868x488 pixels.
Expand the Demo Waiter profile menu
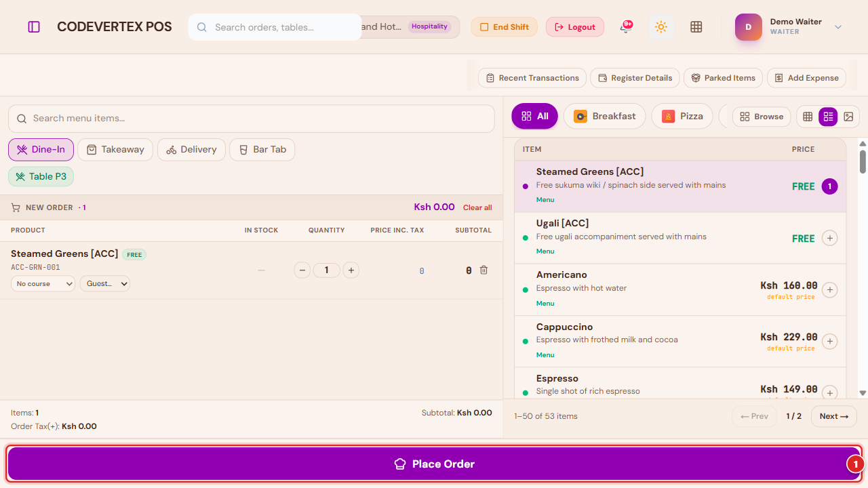(838, 27)
